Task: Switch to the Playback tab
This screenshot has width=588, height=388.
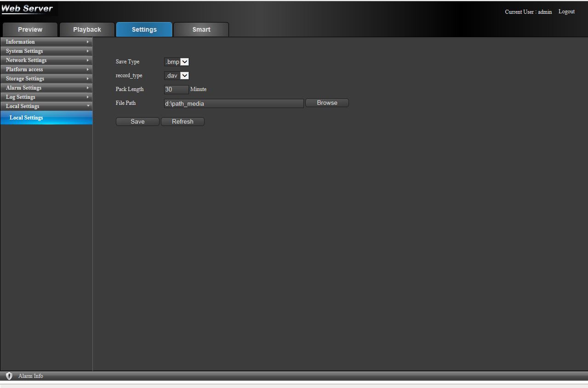Action: point(87,29)
